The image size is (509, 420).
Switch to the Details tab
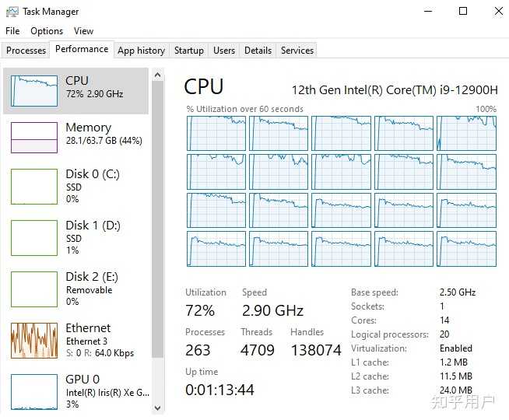[258, 51]
